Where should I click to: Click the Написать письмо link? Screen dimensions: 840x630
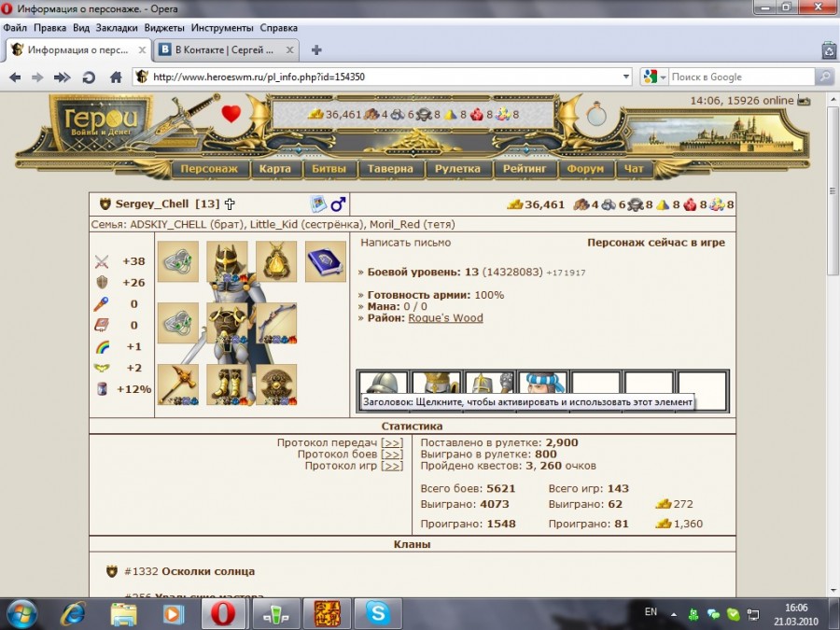click(406, 243)
